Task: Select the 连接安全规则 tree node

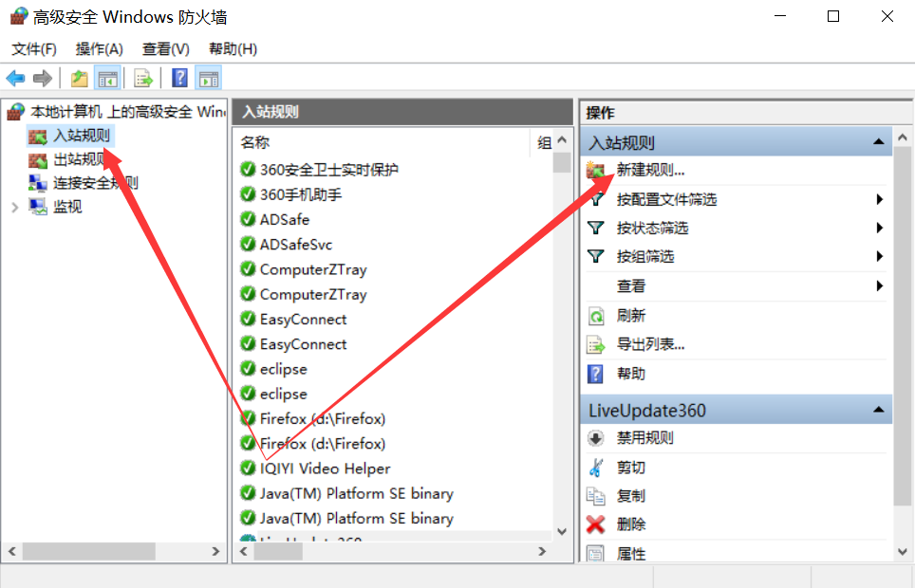Action: (96, 183)
